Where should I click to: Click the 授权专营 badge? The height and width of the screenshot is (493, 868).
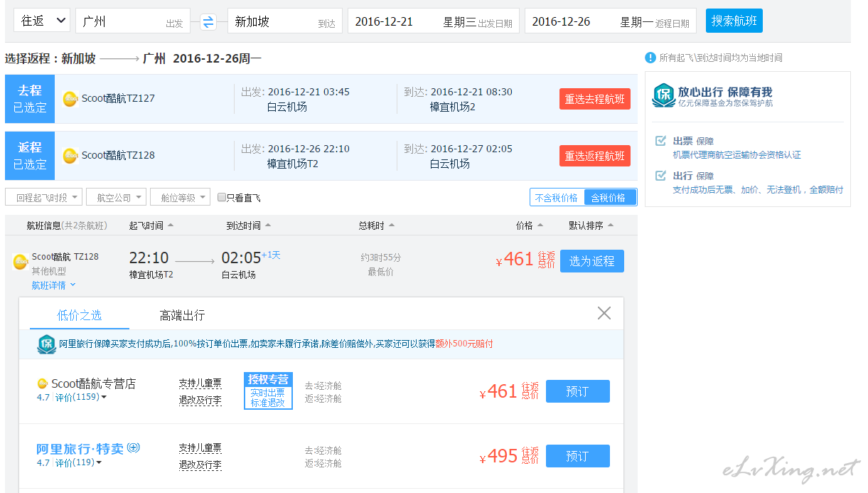click(268, 391)
